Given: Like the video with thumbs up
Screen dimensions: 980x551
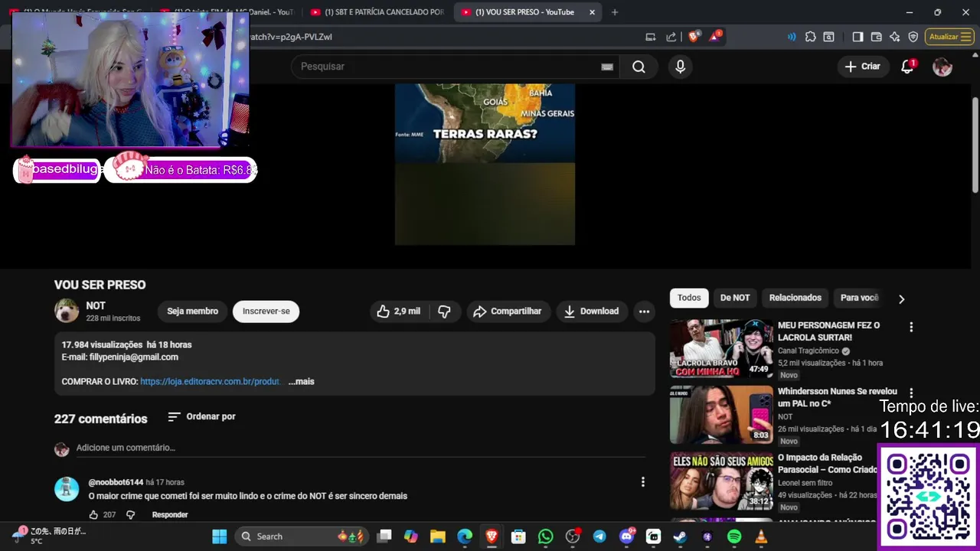Looking at the screenshot, I should pos(399,311).
